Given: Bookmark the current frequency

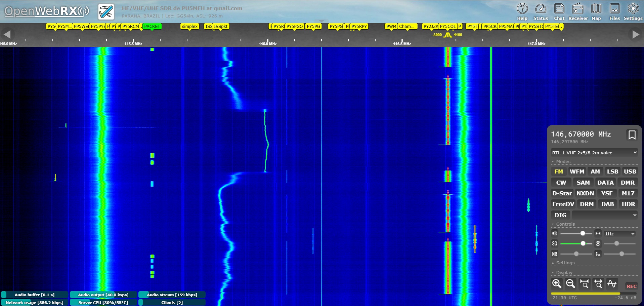Looking at the screenshot, I should pos(632,135).
